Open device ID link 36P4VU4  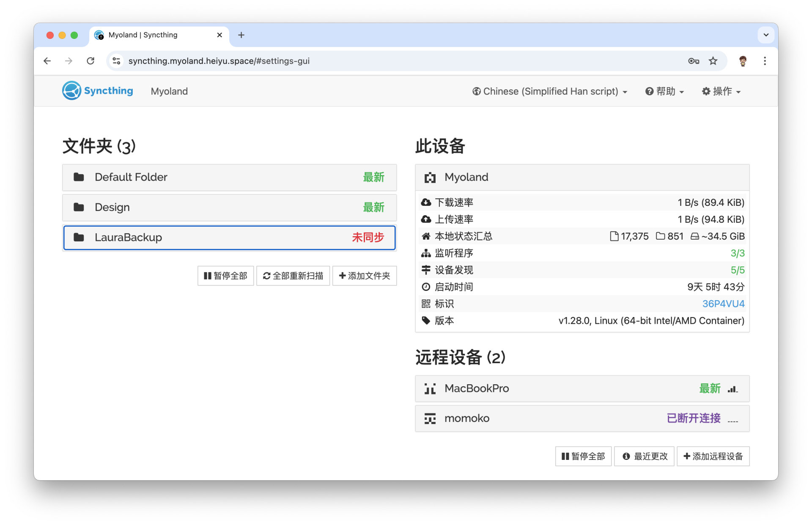coord(723,304)
